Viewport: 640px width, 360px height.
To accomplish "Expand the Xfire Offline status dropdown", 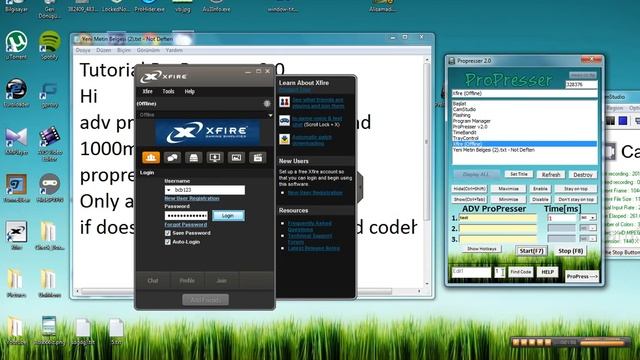I will point(270,115).
